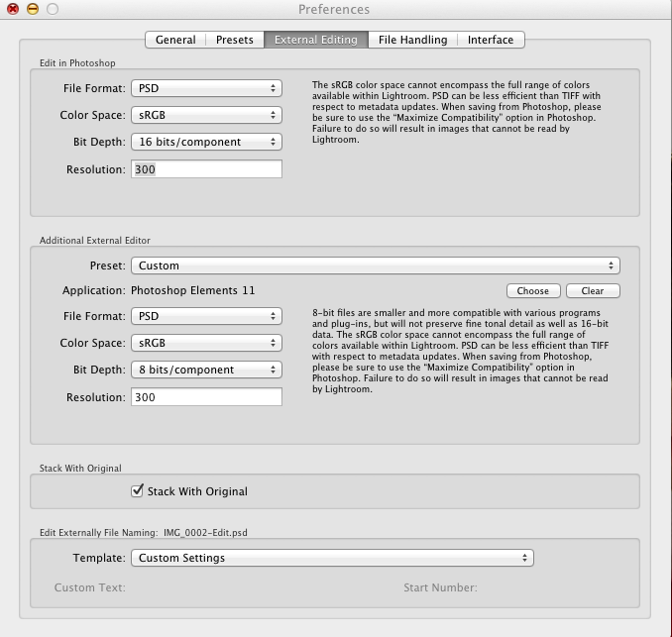Change the 16 bits/component Bit Depth dropdown
This screenshot has width=672, height=637.
206,142
